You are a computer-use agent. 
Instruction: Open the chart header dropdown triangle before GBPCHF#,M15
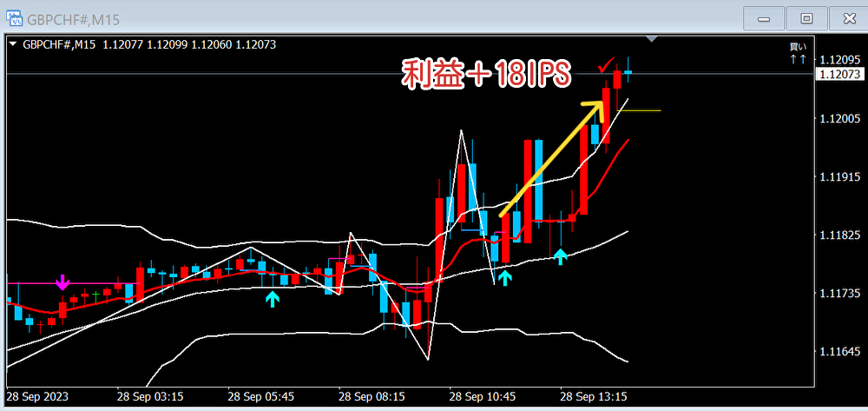pos(14,45)
